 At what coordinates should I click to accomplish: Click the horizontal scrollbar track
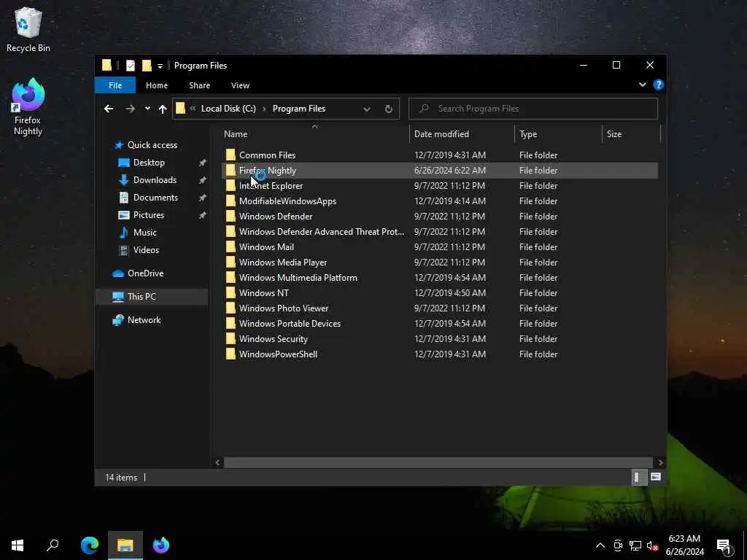438,462
